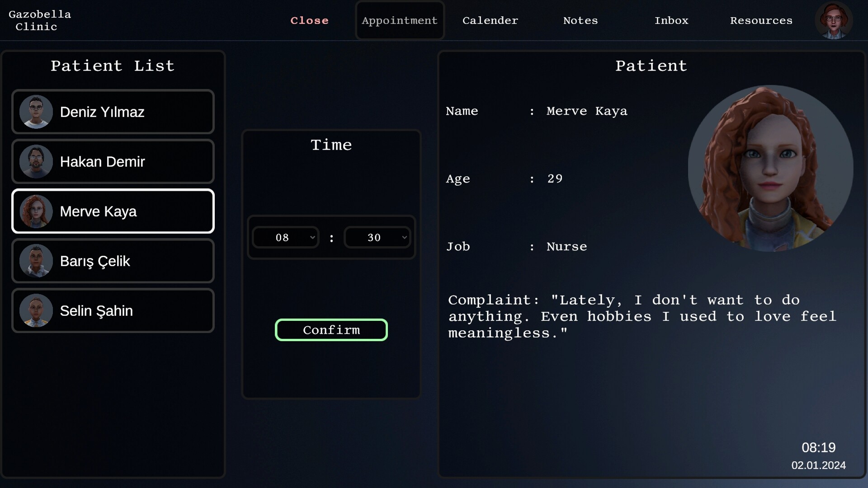
Task: Open the doctor profile avatar top right
Action: click(x=834, y=20)
